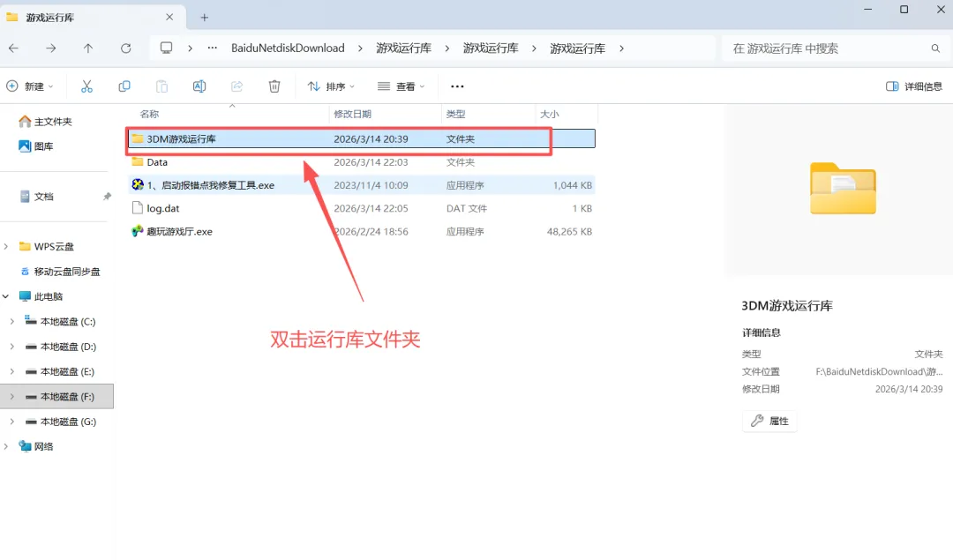Click the BaiduNetdiskDownload breadcrumb
The image size is (953, 560).
(288, 48)
